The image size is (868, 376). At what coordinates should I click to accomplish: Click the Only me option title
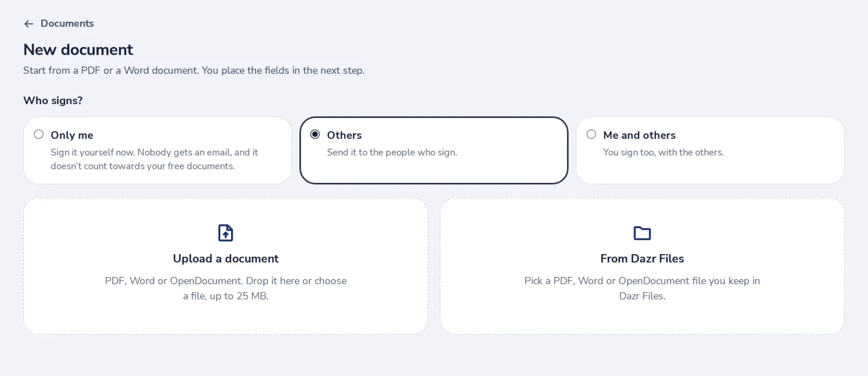[x=72, y=135]
